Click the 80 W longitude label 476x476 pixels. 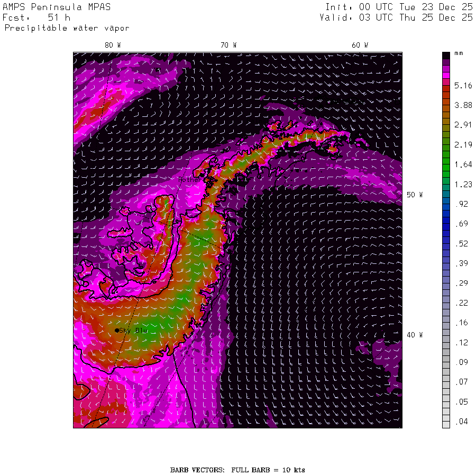[112, 45]
